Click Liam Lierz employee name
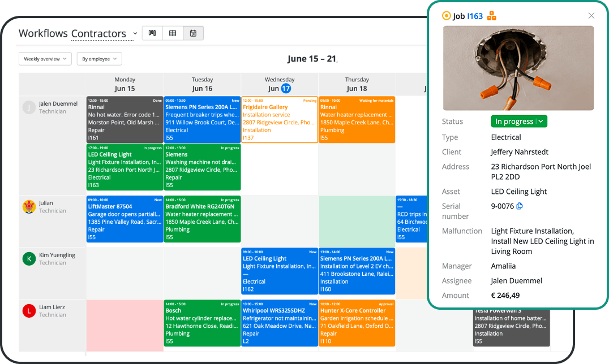 52,307
